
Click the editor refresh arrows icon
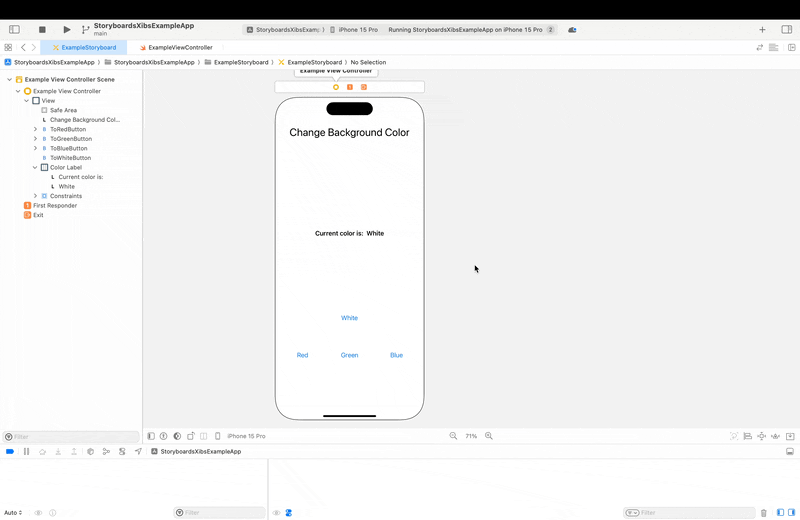pos(760,47)
